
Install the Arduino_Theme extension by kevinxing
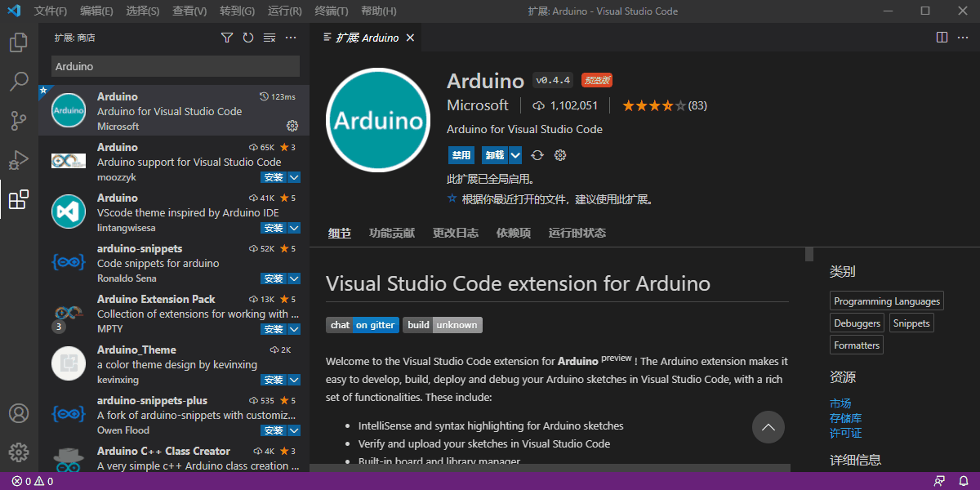[274, 380]
